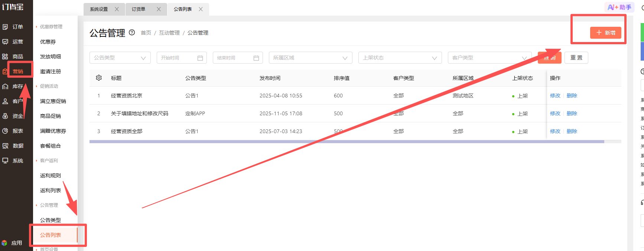Click 删除 for 关于填错地址和修改尺码
This screenshot has height=251, width=644.
point(572,113)
